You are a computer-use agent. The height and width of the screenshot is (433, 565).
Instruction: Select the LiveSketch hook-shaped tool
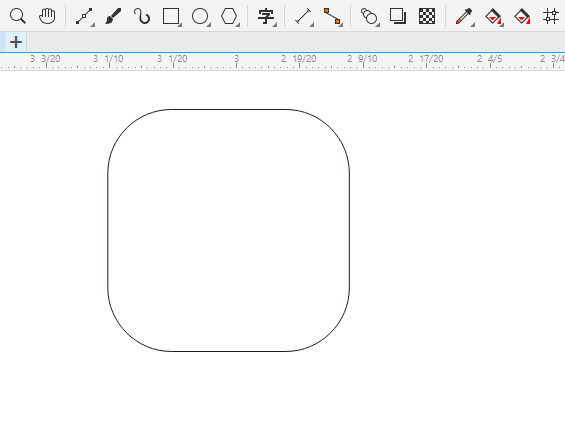(x=142, y=16)
